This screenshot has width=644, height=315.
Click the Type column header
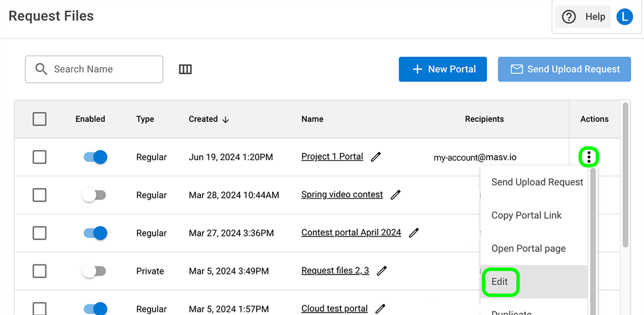point(145,119)
